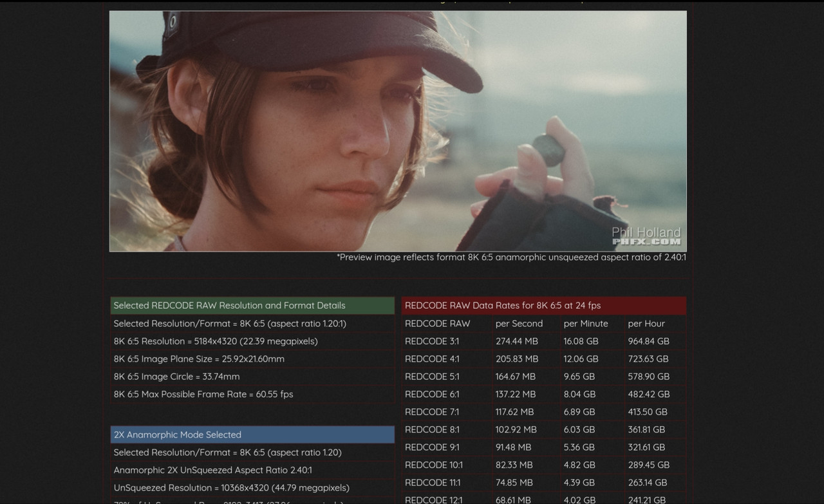Click the 361.81 GB per-hour value
Image resolution: width=824 pixels, height=504 pixels.
pyautogui.click(x=647, y=429)
